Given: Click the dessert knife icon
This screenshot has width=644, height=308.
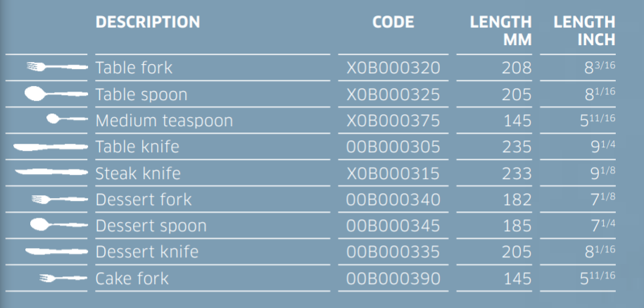Looking at the screenshot, I should point(57,251).
